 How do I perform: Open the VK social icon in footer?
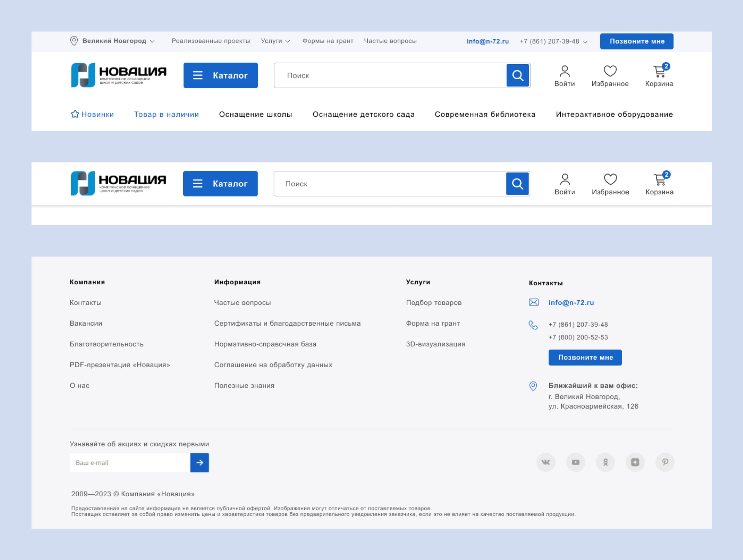545,462
